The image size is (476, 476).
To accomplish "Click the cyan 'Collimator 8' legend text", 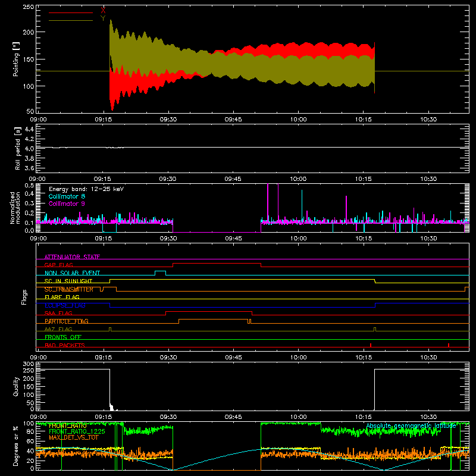I will click(x=67, y=196).
